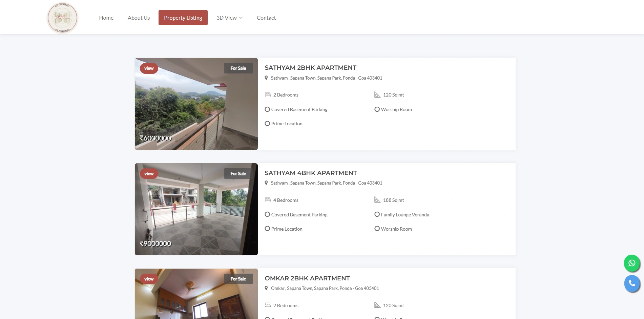The width and height of the screenshot is (644, 319).
Task: Click the bed icon on Sathyam 4BHK listing
Action: [267, 200]
